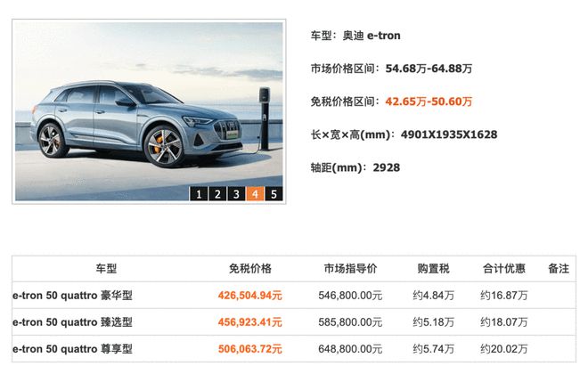
Task: Click total discount 约16.87万
Action: [504, 296]
